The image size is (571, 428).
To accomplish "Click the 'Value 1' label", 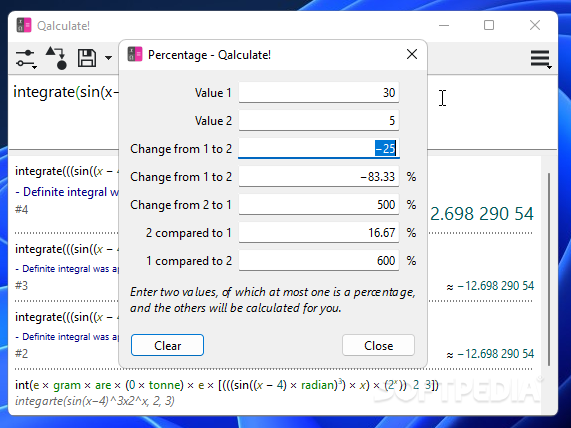I will [213, 93].
